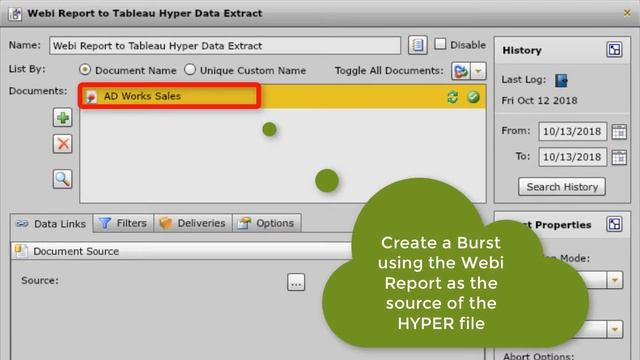Screen dimensions: 640x360
Task: Close the Webi Report dialog
Action: [x=627, y=13]
